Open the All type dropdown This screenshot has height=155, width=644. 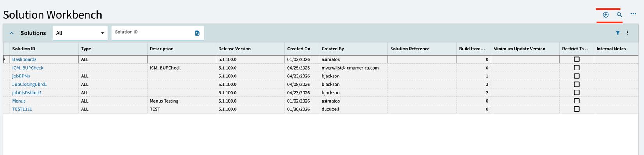point(80,33)
